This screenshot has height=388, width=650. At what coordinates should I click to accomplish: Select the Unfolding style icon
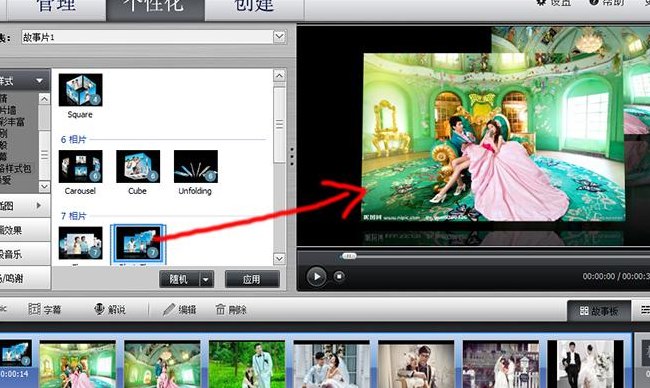[x=196, y=166]
